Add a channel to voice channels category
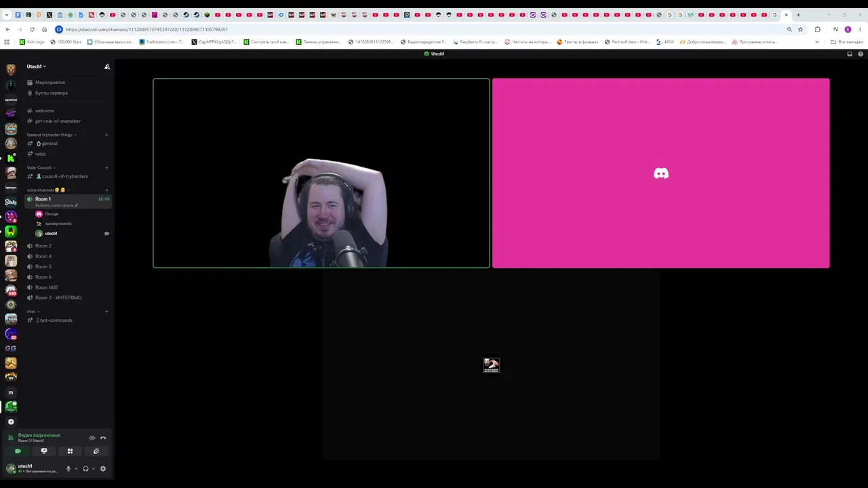The height and width of the screenshot is (488, 868). pos(106,190)
